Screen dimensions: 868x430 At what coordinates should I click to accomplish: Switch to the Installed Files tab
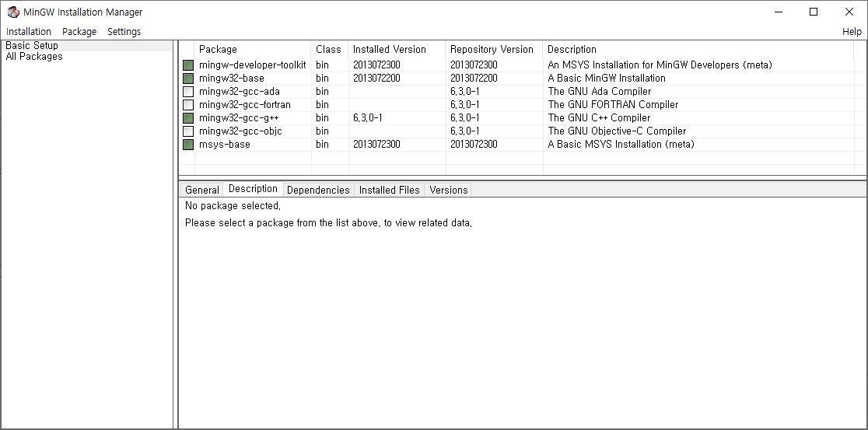tap(390, 190)
